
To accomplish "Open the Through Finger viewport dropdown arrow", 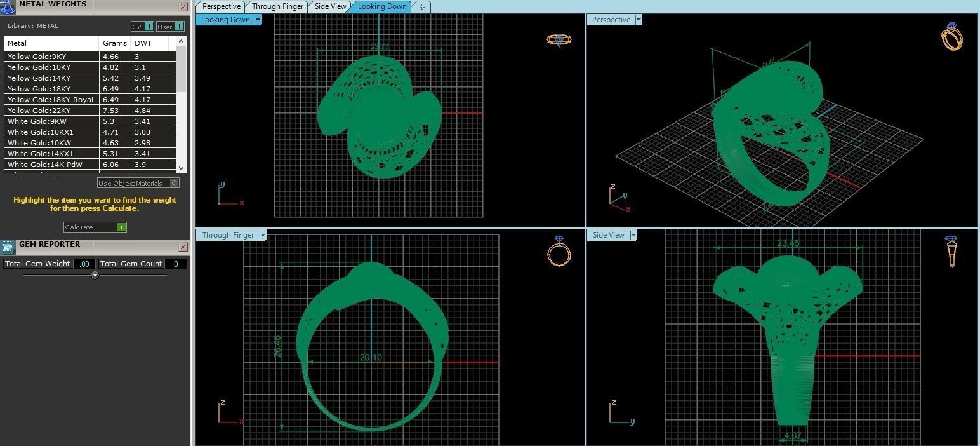I will coord(263,235).
